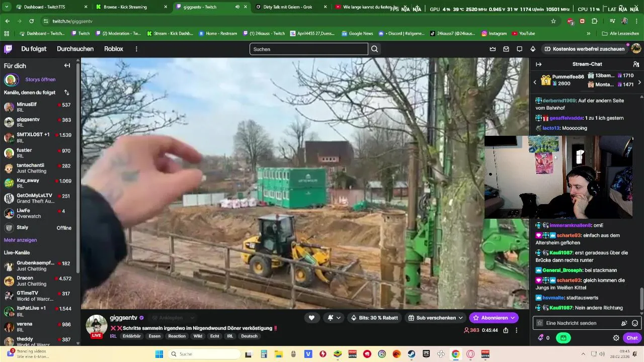Collapse the Stream-Chat panel

pyautogui.click(x=538, y=64)
